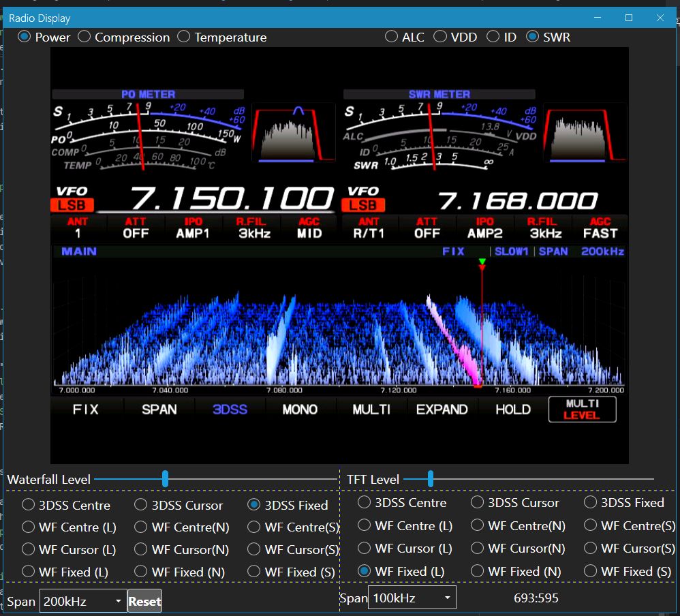Screen dimensions: 680x616
Task: Click the sub ANT R/T1 setting
Action: tap(369, 228)
